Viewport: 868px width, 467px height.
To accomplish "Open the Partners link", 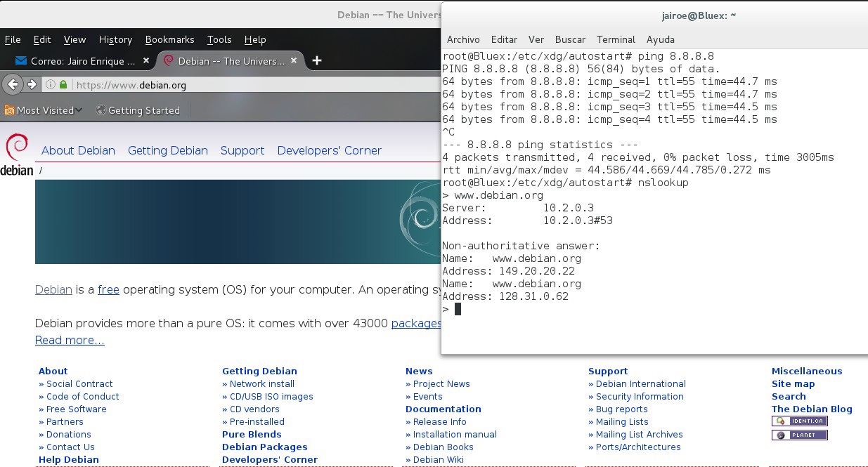I will pyautogui.click(x=65, y=421).
